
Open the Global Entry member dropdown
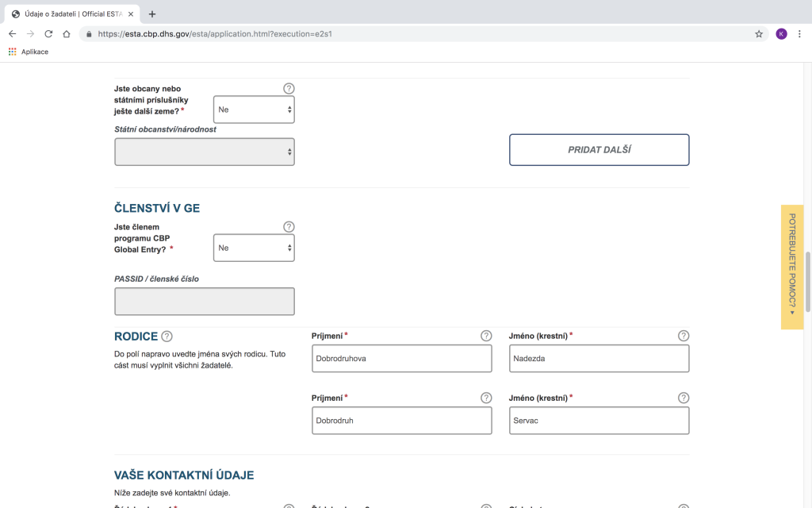[254, 248]
